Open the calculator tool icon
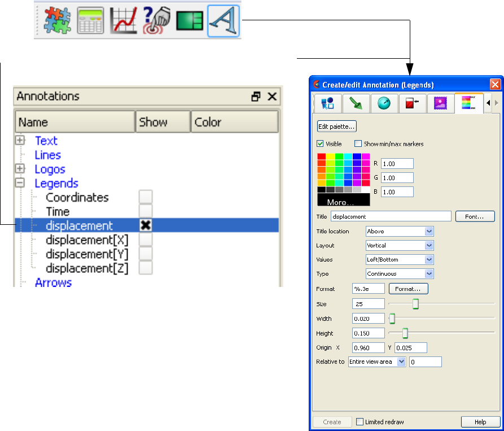The width and height of the screenshot is (504, 431). click(x=91, y=20)
